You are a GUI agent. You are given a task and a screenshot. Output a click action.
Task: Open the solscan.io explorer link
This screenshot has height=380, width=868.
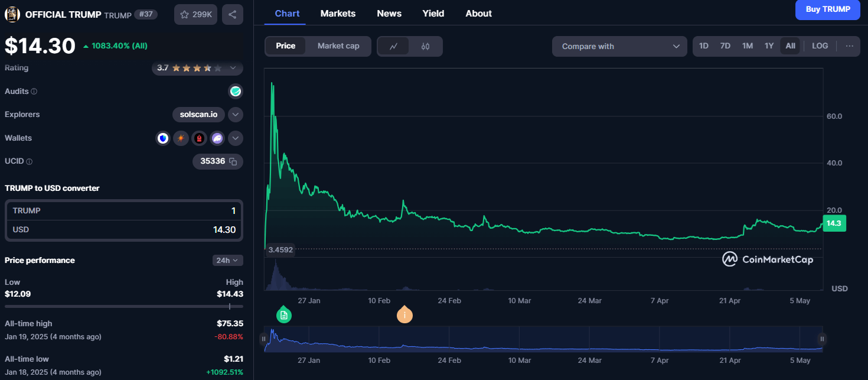[x=198, y=115]
